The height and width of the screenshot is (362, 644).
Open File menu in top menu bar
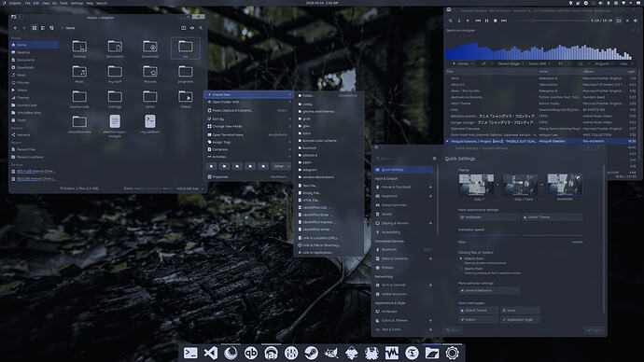(27, 3)
